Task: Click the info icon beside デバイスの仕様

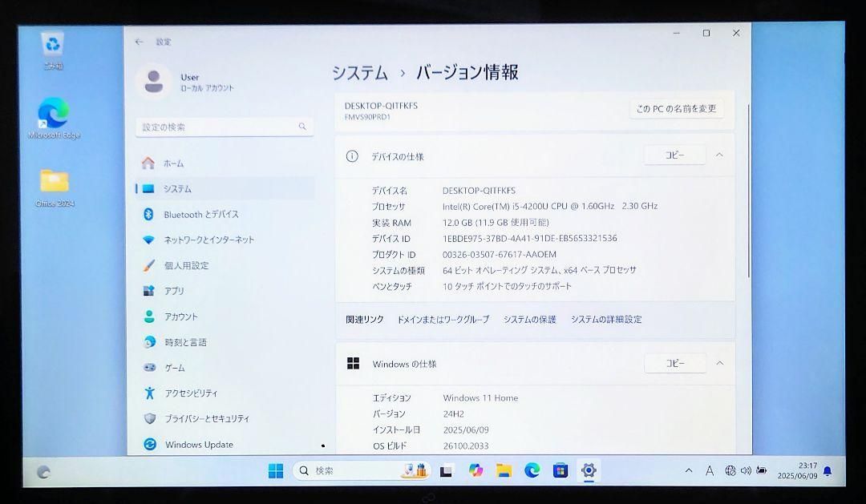Action: [352, 156]
